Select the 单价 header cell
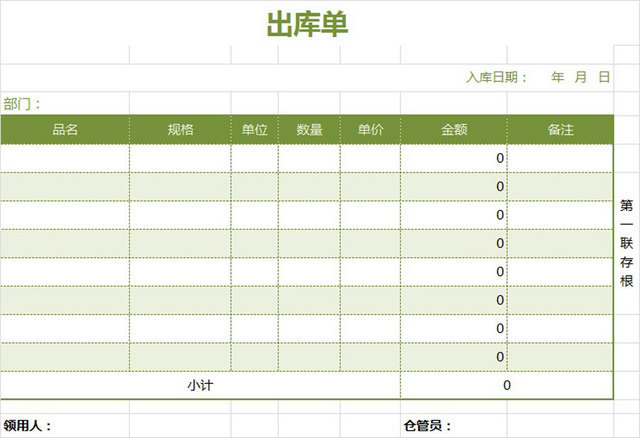 pyautogui.click(x=370, y=130)
